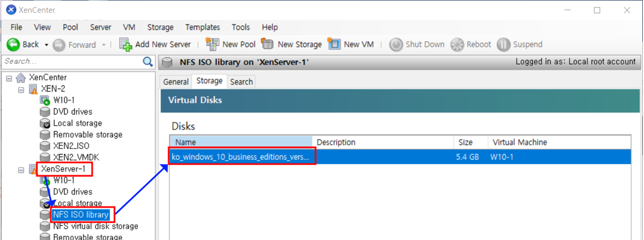Click the Forward arrow icon
Image resolution: width=644 pixels, height=240 pixels.
tap(59, 45)
